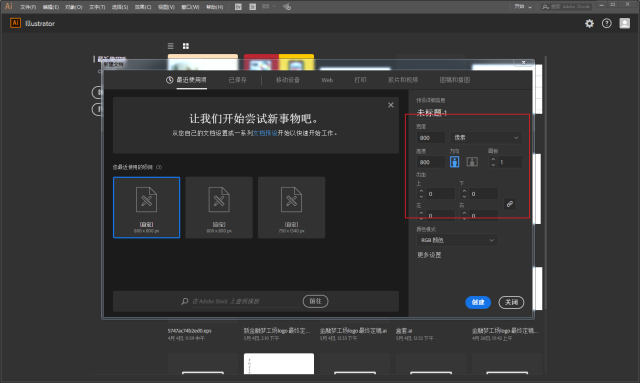This screenshot has width=640, height=383.
Task: Open the 文字(T) menu
Action: coord(97,7)
